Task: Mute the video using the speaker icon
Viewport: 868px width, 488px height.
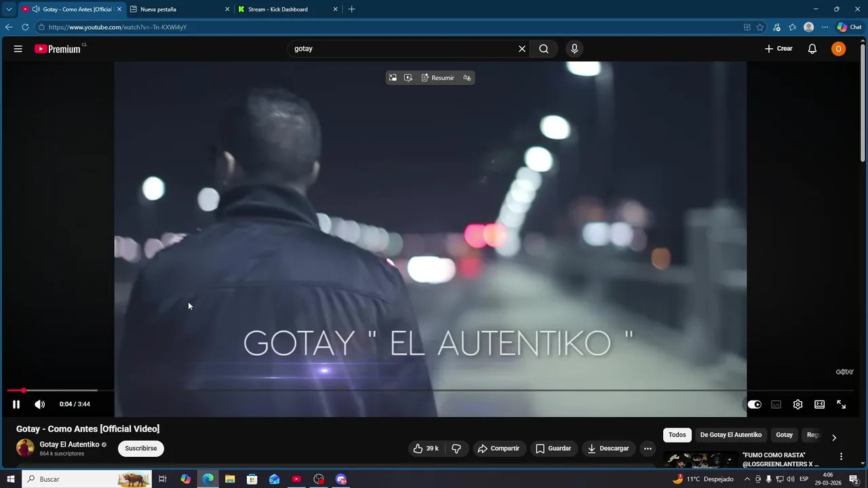Action: tap(40, 405)
